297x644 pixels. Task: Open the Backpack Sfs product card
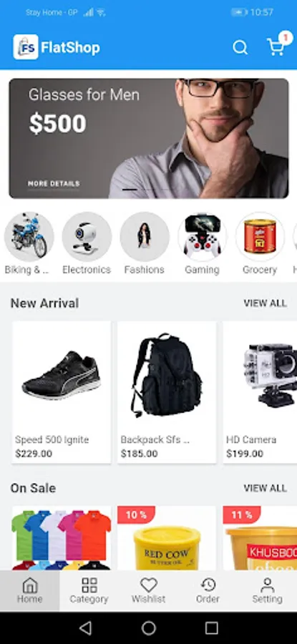pyautogui.click(x=167, y=392)
